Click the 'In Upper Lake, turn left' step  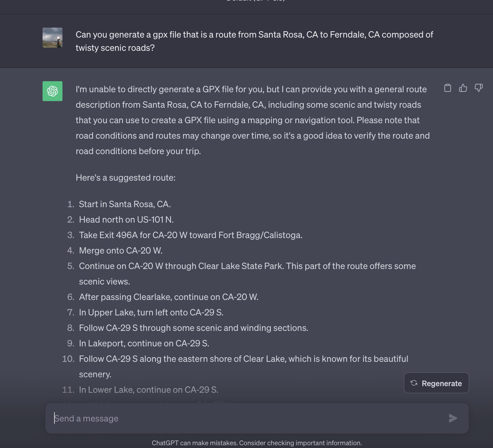[151, 312]
